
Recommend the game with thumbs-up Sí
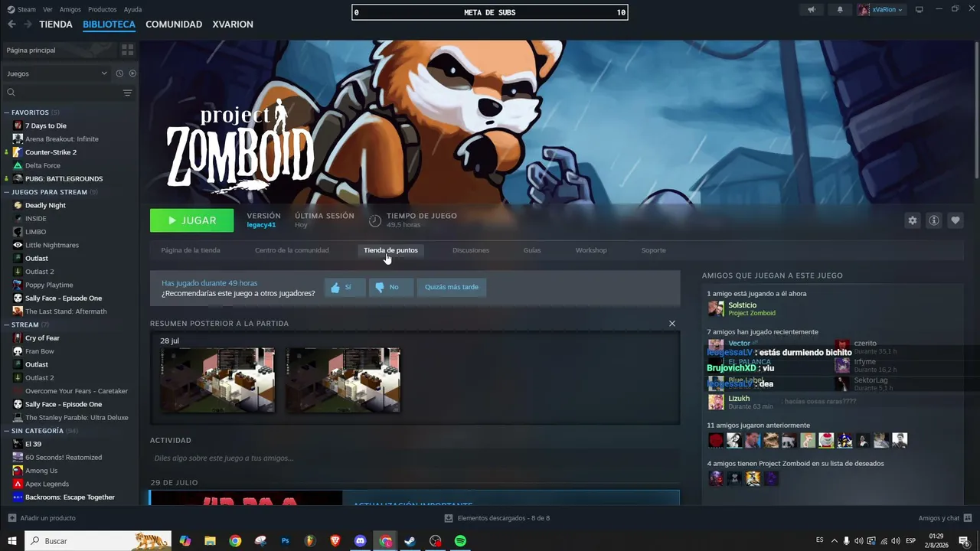(345, 287)
